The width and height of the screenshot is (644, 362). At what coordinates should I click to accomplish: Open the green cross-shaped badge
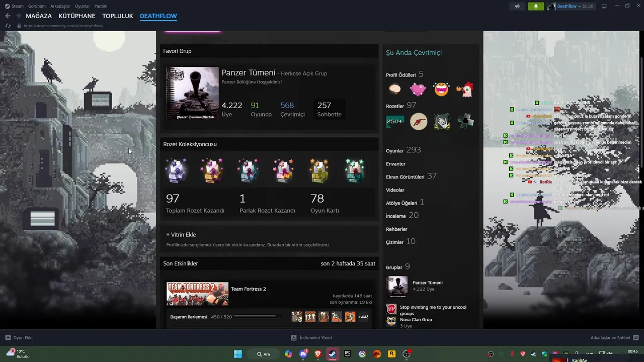465,121
